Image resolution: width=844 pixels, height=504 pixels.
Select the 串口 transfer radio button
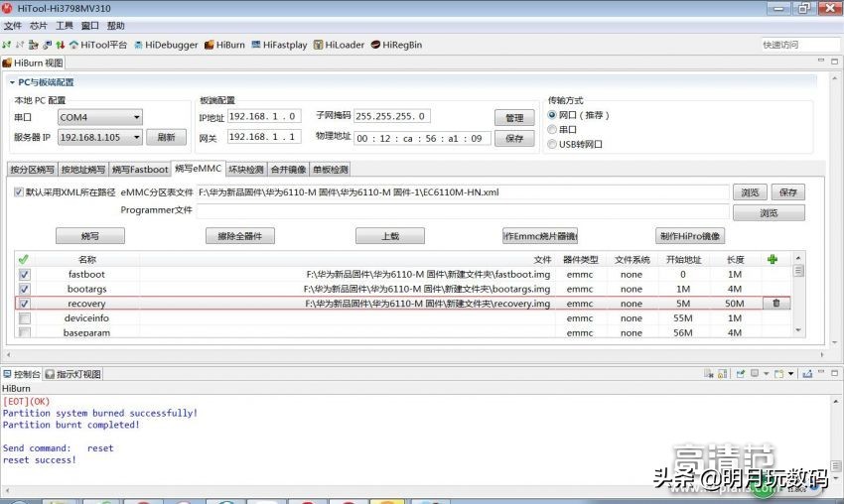552,130
